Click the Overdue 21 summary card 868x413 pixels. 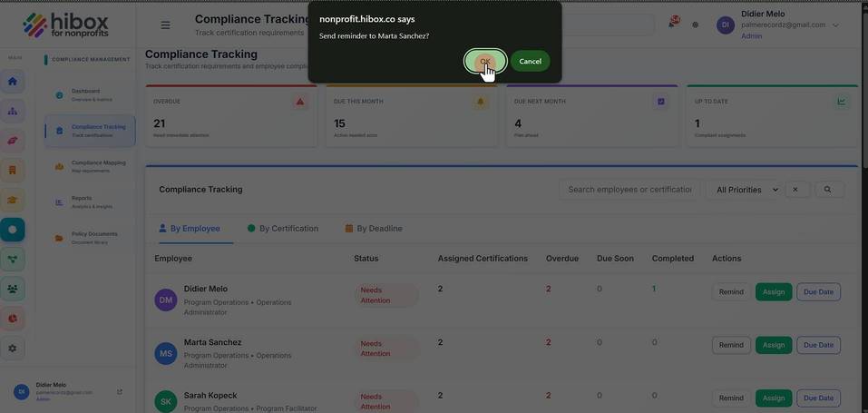[x=231, y=116]
